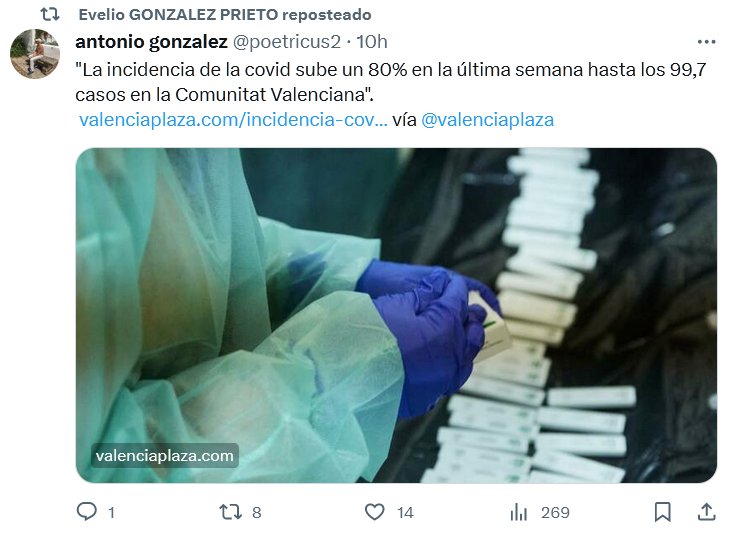The height and width of the screenshot is (538, 730).
Task: Open the 10h timestamp permalink
Action: (x=372, y=42)
